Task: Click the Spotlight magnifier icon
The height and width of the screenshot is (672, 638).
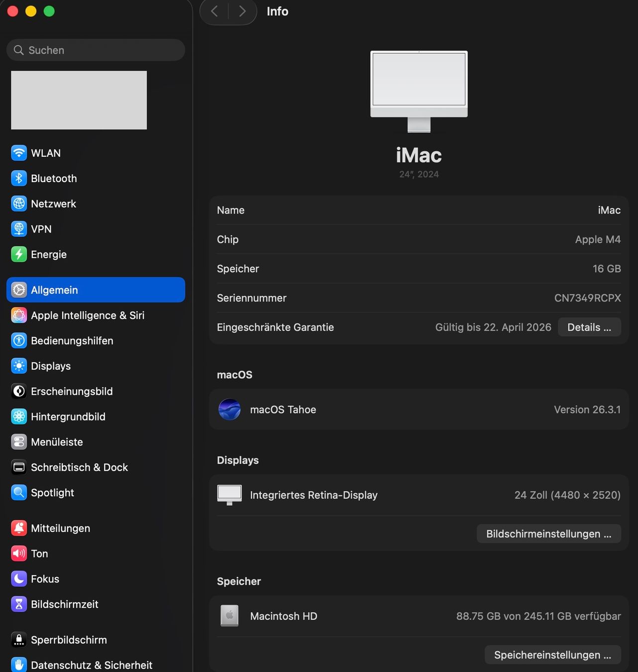Action: [19, 493]
